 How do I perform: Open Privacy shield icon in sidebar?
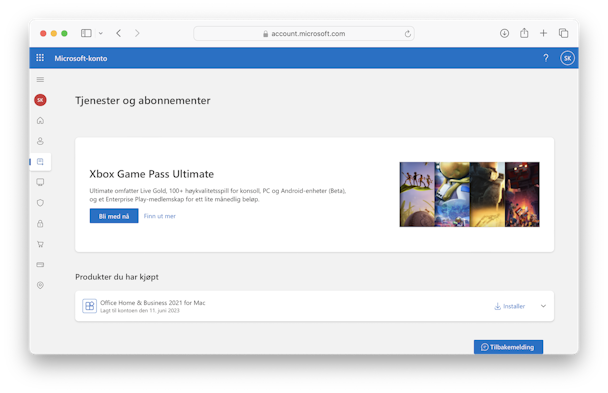pos(40,203)
